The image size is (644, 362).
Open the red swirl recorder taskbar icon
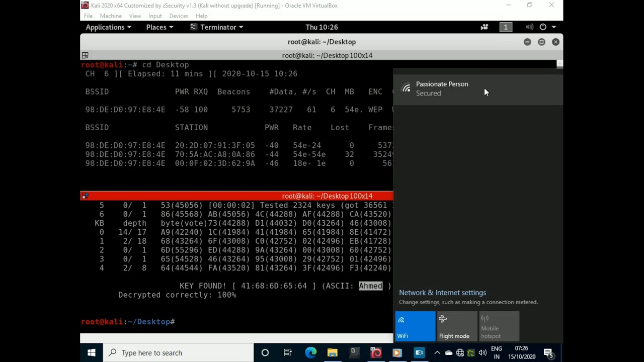point(376,353)
